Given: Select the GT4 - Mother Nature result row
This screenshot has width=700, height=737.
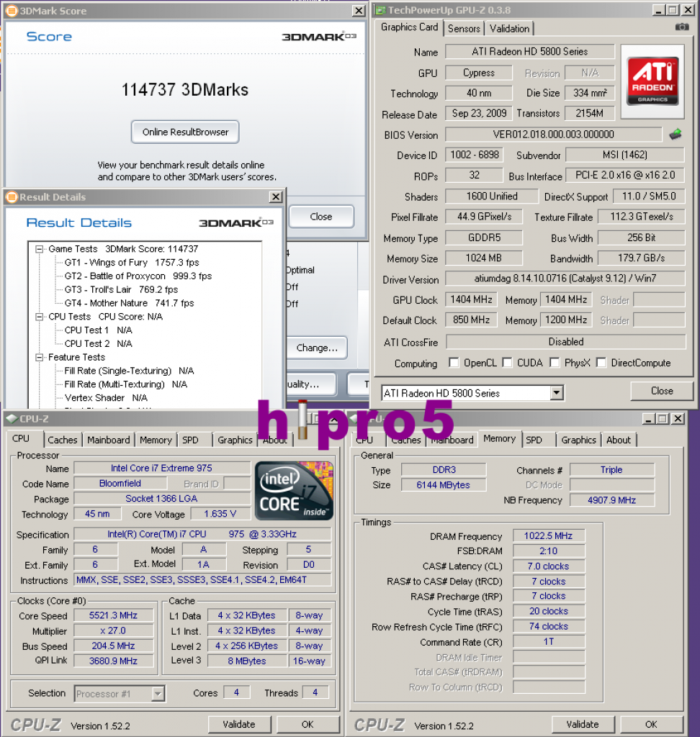Looking at the screenshot, I should tap(130, 303).
